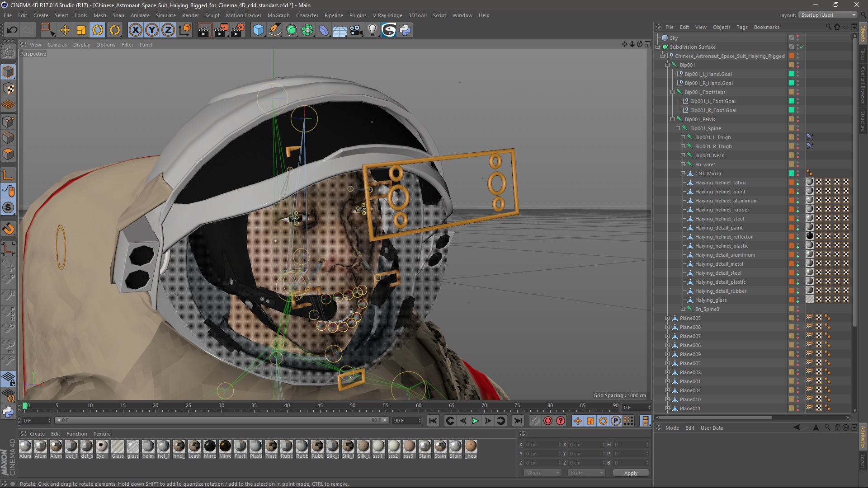The width and height of the screenshot is (868, 488).
Task: Select the Scale tool
Action: pos(81,30)
